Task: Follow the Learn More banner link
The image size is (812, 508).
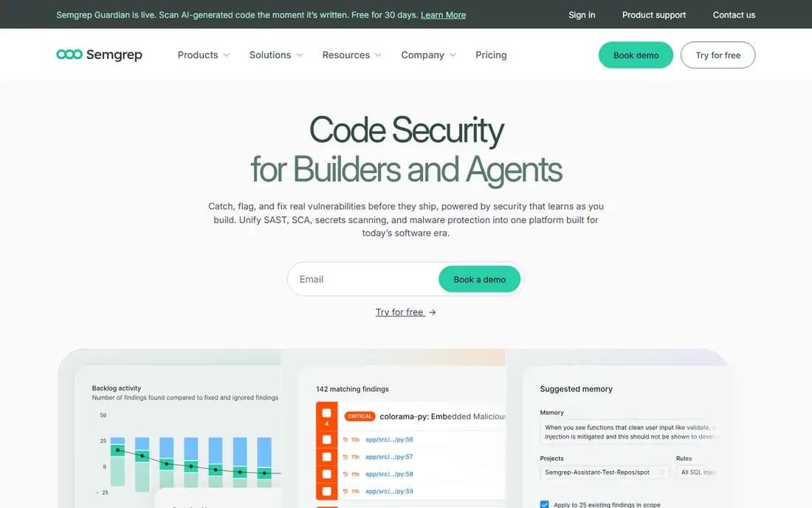Action: click(x=444, y=15)
